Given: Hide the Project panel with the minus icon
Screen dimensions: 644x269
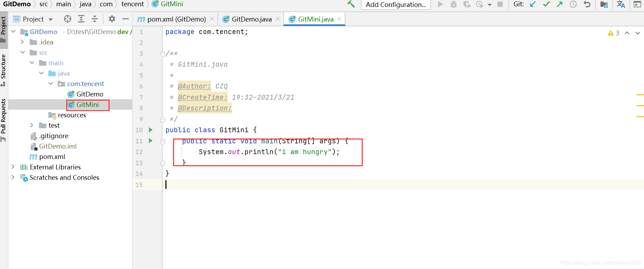Looking at the screenshot, I should coord(126,19).
